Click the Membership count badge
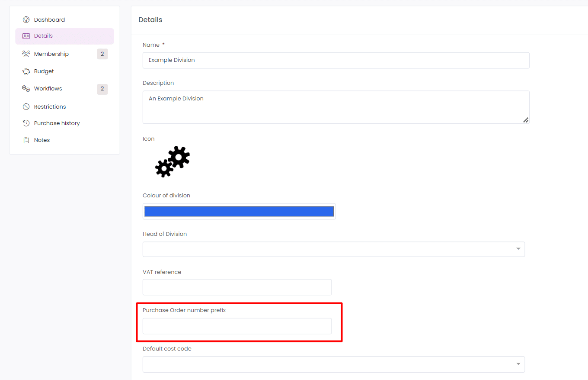 coord(102,54)
